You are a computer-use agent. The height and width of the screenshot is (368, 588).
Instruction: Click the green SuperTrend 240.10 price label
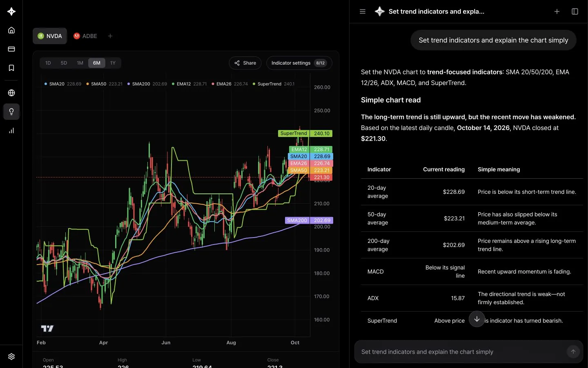[x=305, y=133]
